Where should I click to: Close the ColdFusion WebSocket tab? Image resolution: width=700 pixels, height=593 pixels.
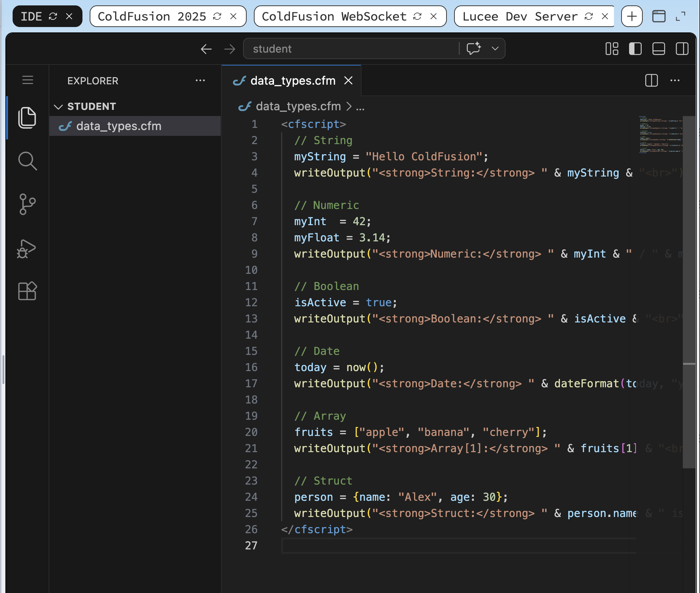click(434, 16)
